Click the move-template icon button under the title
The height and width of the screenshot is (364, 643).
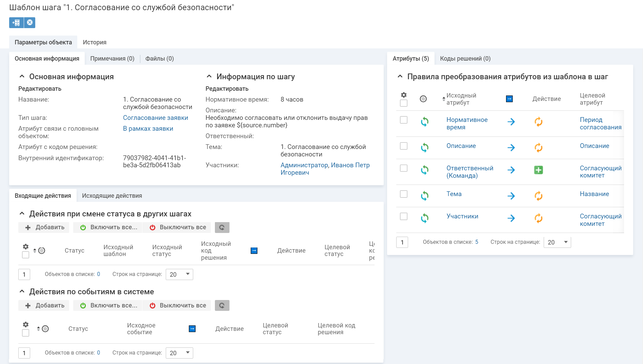(x=16, y=23)
